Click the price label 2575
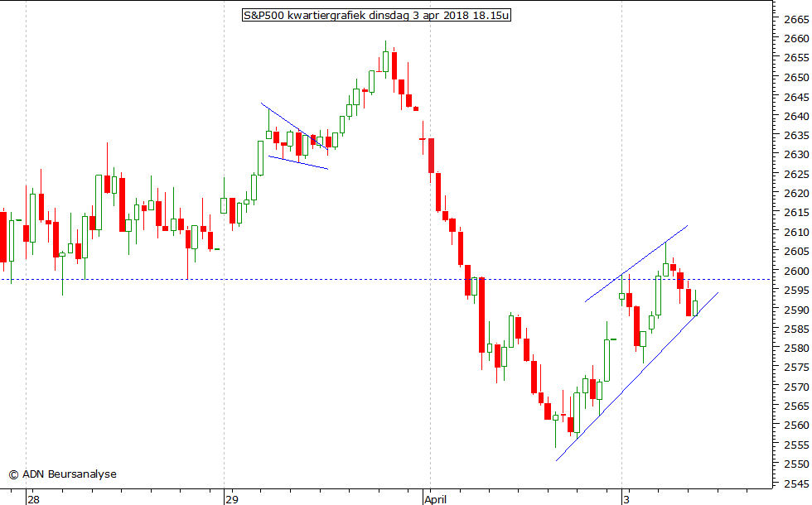The width and height of the screenshot is (812, 505). [x=796, y=368]
